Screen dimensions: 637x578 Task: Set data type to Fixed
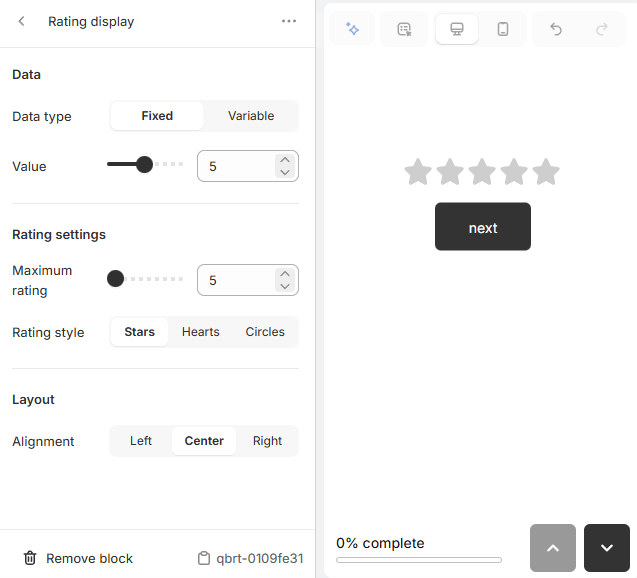click(x=157, y=116)
